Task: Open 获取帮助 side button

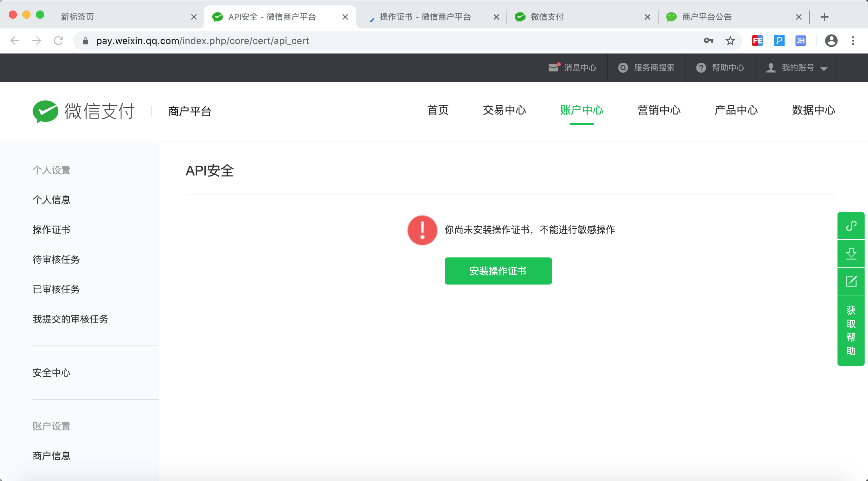Action: click(x=851, y=330)
